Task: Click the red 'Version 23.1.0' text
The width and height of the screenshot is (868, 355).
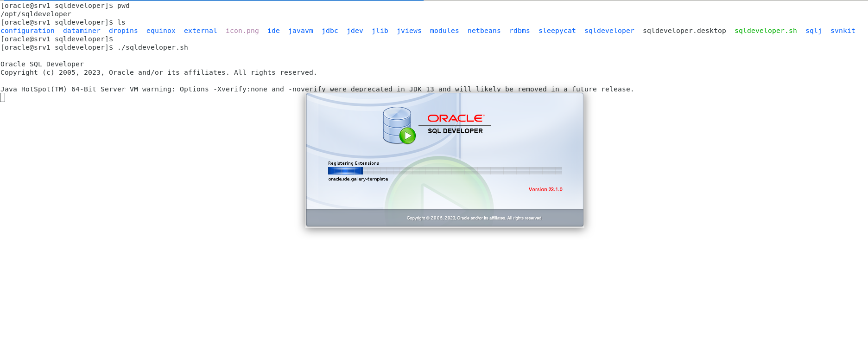Action: pos(545,189)
